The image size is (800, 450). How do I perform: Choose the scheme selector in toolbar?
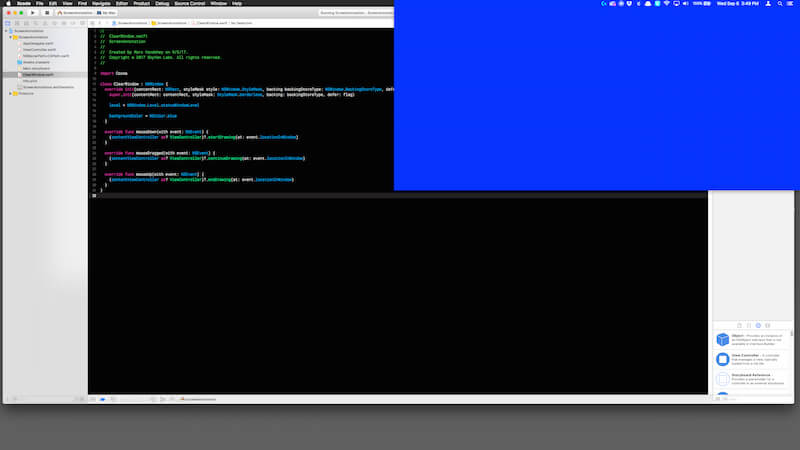coord(75,13)
